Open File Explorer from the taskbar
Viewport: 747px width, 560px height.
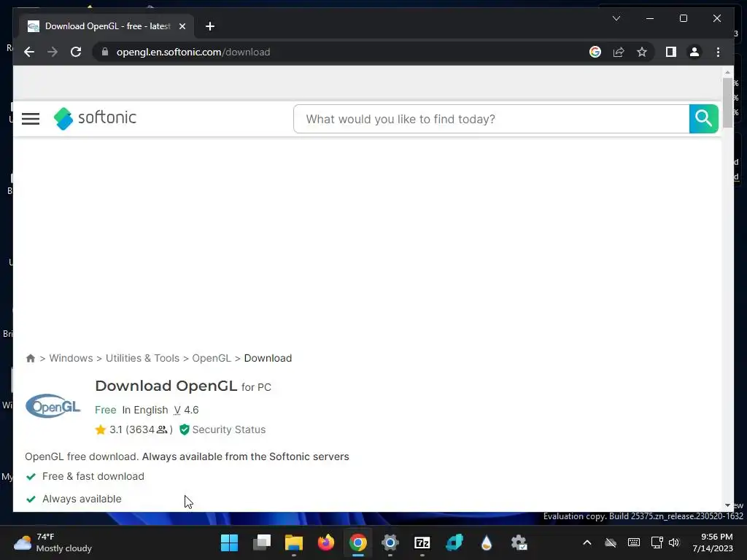[293, 542]
